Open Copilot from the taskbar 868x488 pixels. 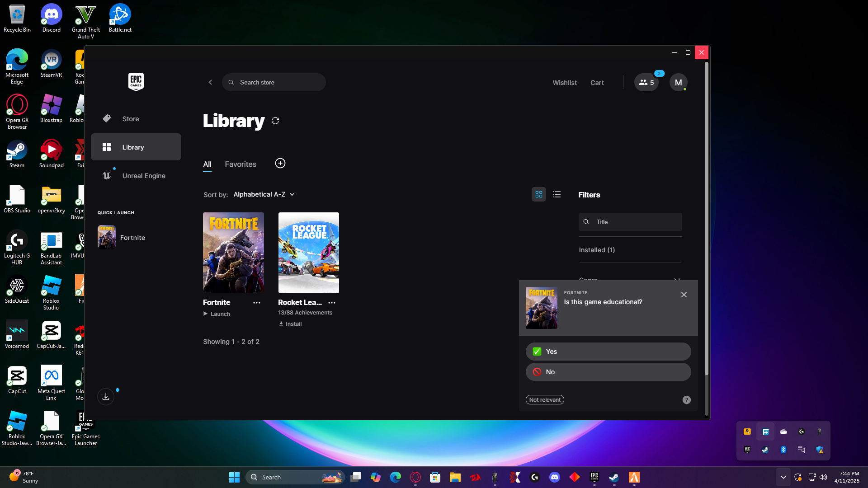coord(376,477)
